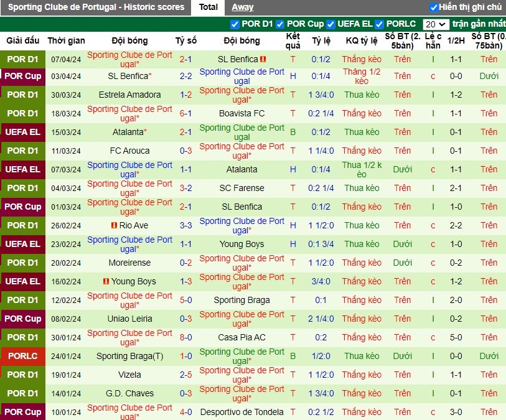Click the KQ tỷ lệ column header

point(362,40)
